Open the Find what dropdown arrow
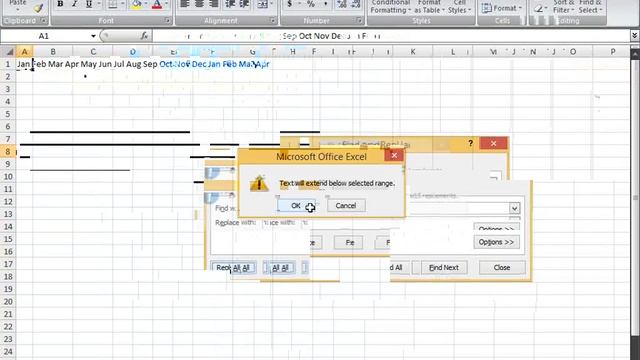This screenshot has width=640, height=360. [x=514, y=209]
